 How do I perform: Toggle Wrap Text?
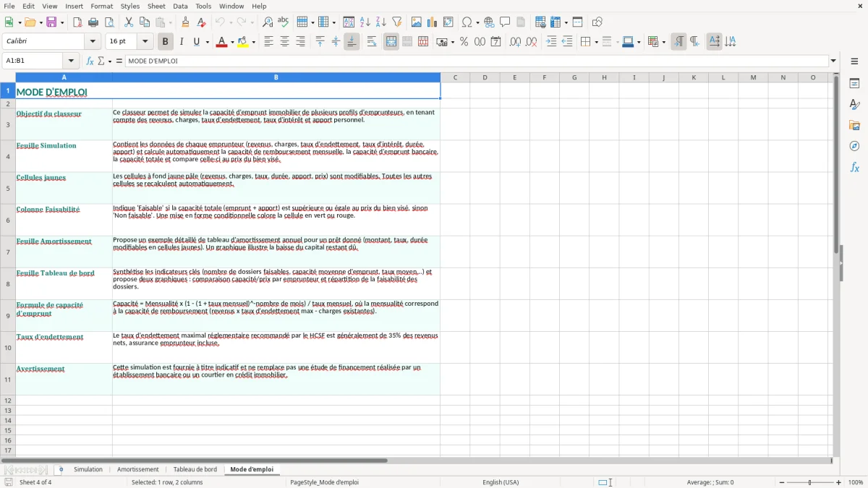pos(372,42)
